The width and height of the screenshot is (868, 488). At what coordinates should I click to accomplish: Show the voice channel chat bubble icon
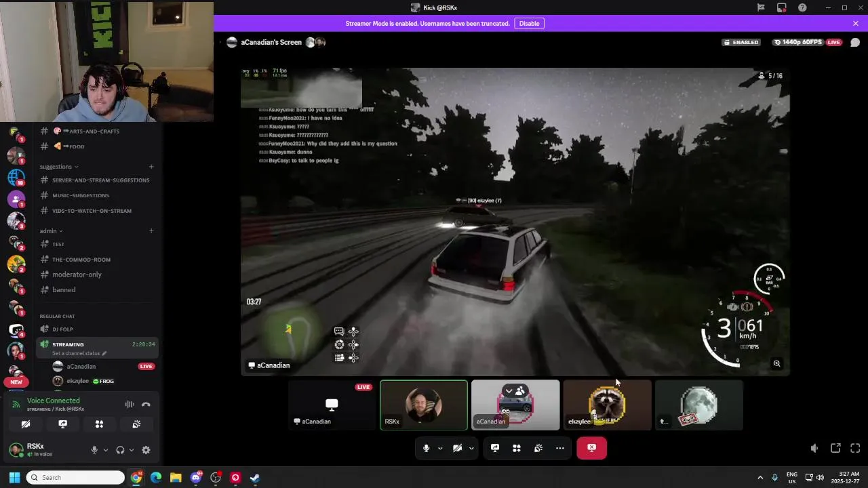855,42
